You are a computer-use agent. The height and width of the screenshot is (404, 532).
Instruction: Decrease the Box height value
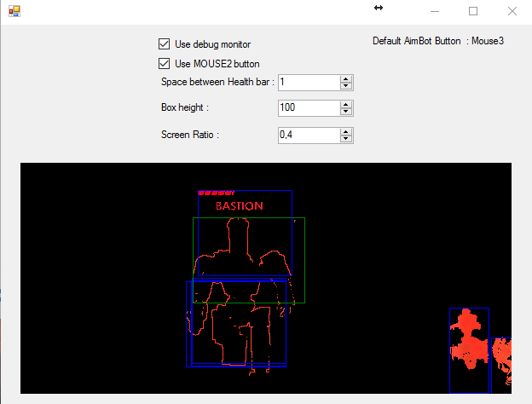pyautogui.click(x=346, y=112)
